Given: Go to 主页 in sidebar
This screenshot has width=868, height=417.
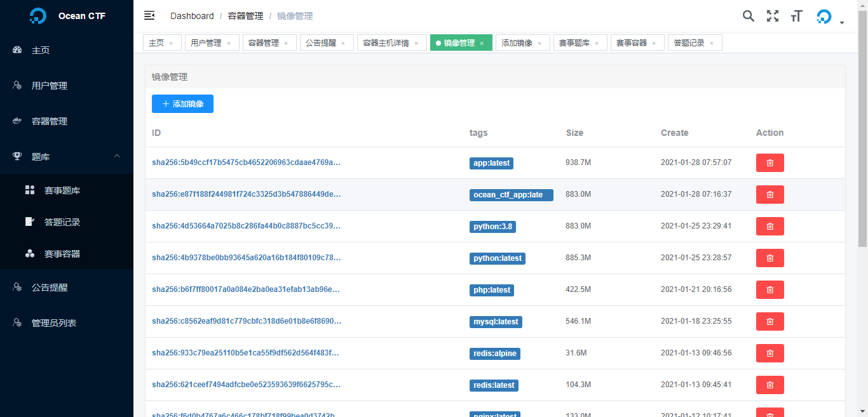Looking at the screenshot, I should coord(67,50).
